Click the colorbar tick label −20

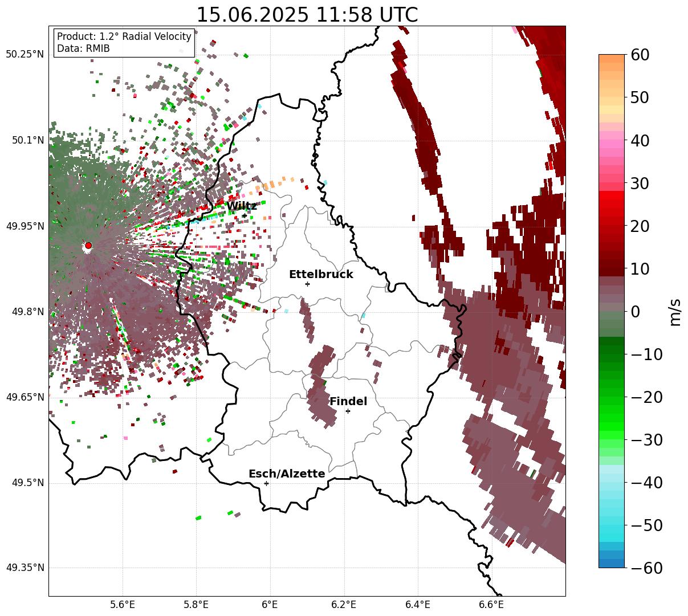pos(647,397)
